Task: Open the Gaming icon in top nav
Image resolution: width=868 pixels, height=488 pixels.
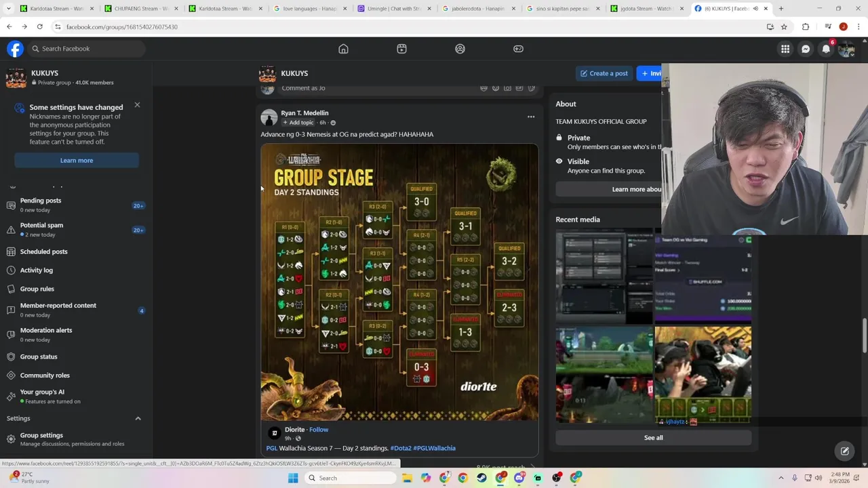Action: 518,49
